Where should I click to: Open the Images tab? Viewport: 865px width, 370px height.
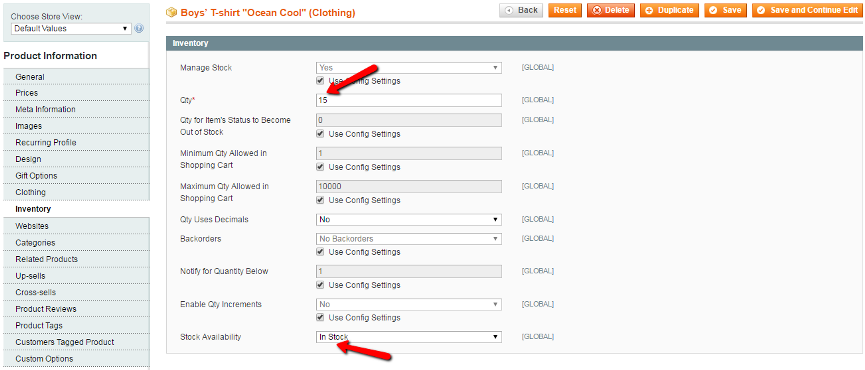click(76, 126)
